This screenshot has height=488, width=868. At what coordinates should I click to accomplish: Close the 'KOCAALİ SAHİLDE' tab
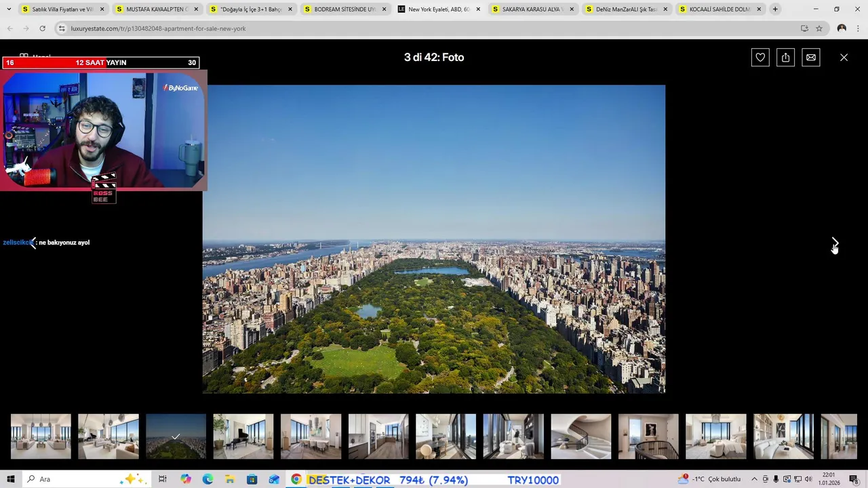click(x=759, y=9)
